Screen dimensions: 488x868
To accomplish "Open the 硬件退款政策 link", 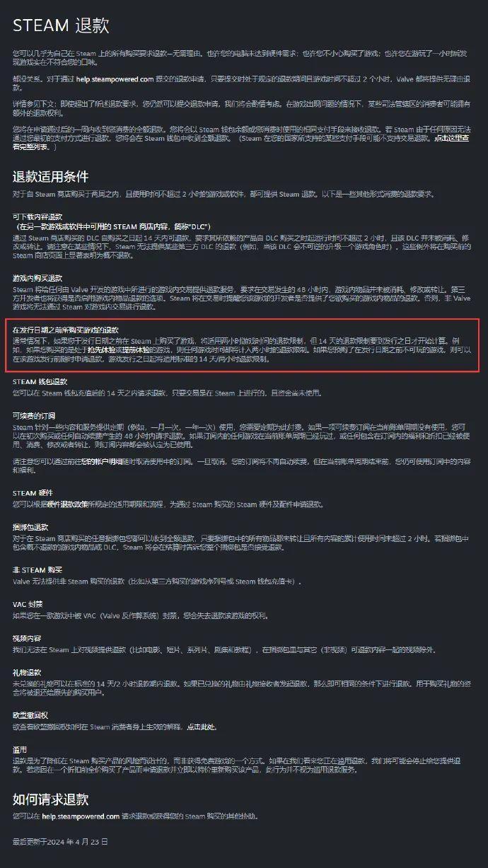I will (x=68, y=504).
